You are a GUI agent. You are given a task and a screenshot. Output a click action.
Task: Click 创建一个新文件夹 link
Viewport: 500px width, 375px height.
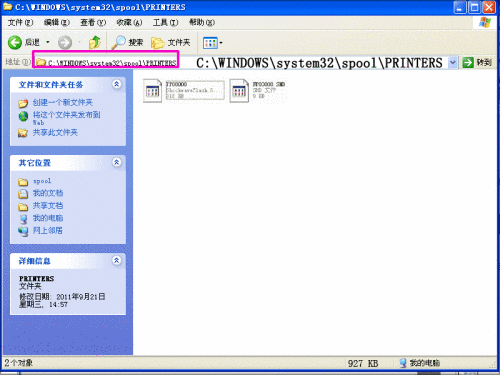click(x=63, y=102)
